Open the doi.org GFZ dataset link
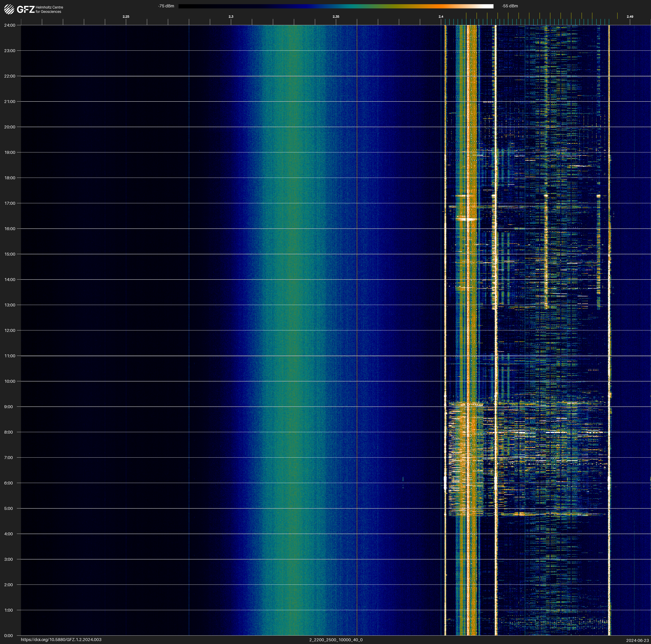 tap(61, 640)
